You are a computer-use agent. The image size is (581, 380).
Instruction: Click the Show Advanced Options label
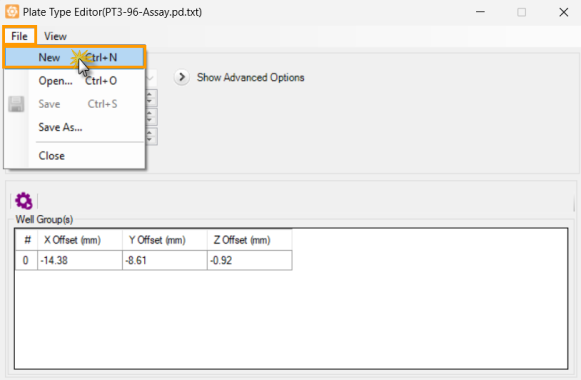250,77
